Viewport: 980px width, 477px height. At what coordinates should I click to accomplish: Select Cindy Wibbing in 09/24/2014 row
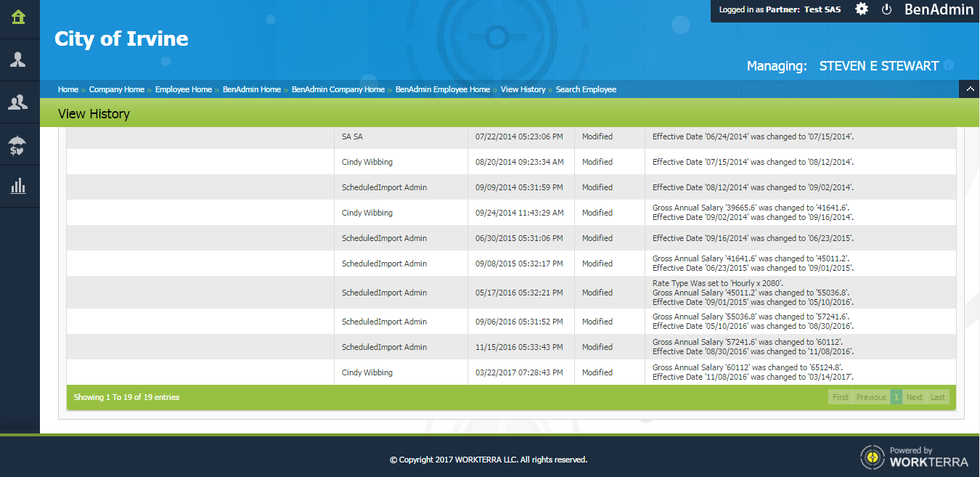tap(367, 213)
